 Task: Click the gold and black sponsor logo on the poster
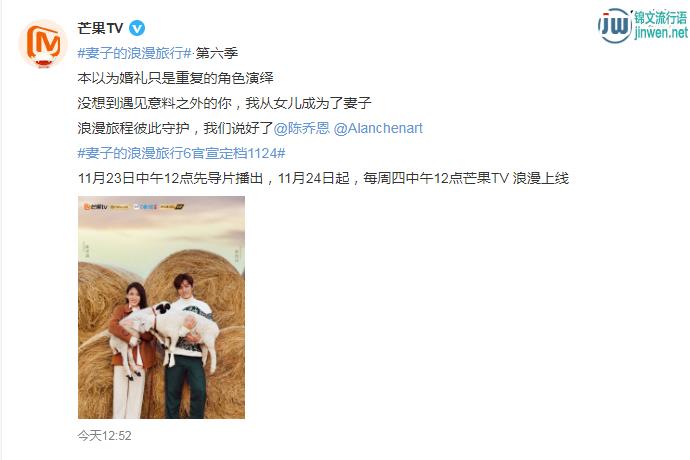[x=172, y=206]
